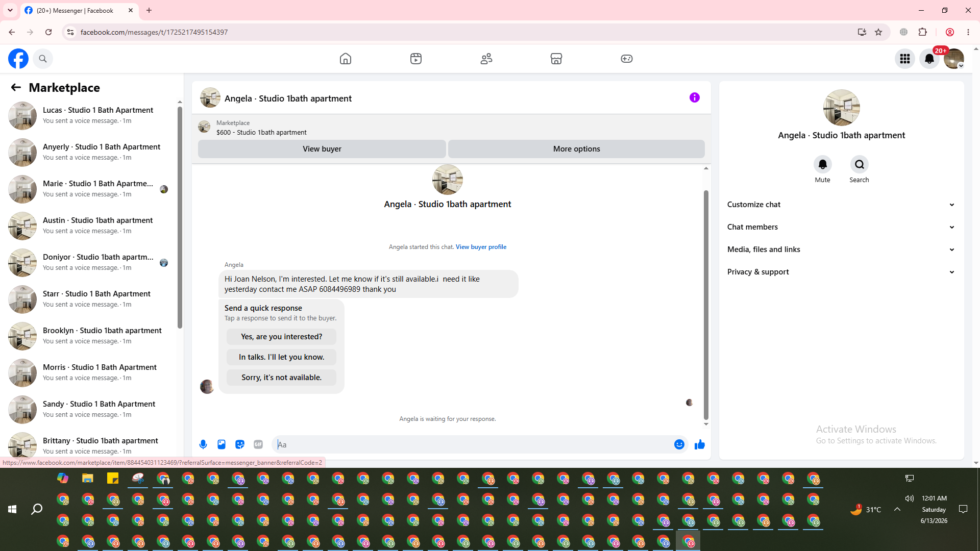980x551 pixels.
Task: Expand the Customize chat section
Action: point(841,205)
